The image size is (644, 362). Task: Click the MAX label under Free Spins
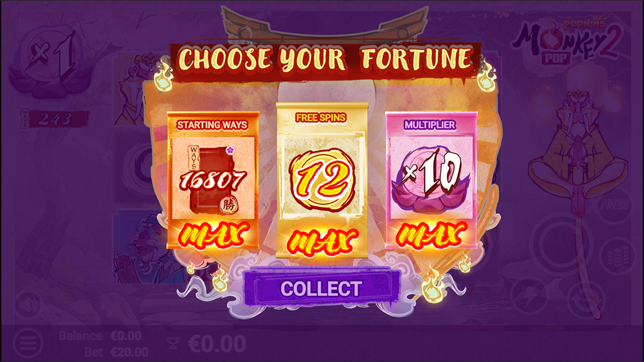click(x=322, y=242)
